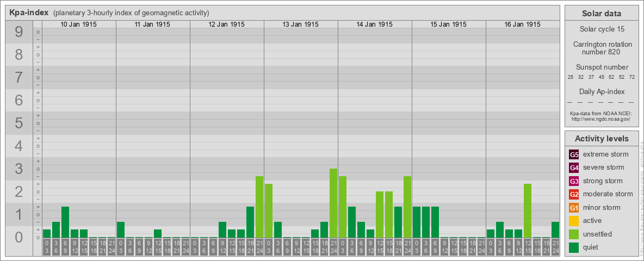Click the G4 severe storm legend icon
This screenshot has height=261, width=644.
tap(574, 167)
